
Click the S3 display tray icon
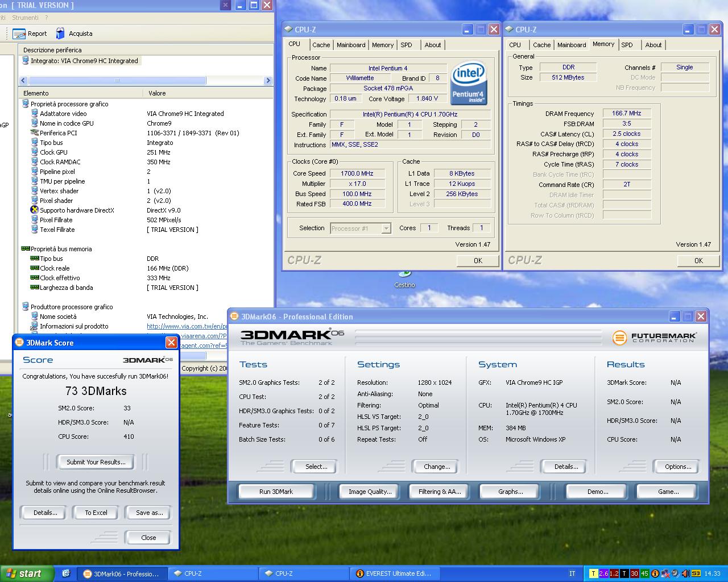coord(696,573)
